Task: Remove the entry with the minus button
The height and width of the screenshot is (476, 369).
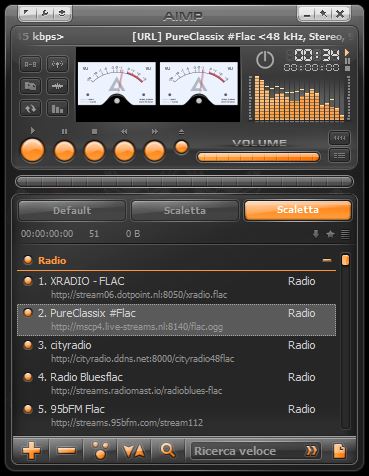Action: tap(66, 451)
